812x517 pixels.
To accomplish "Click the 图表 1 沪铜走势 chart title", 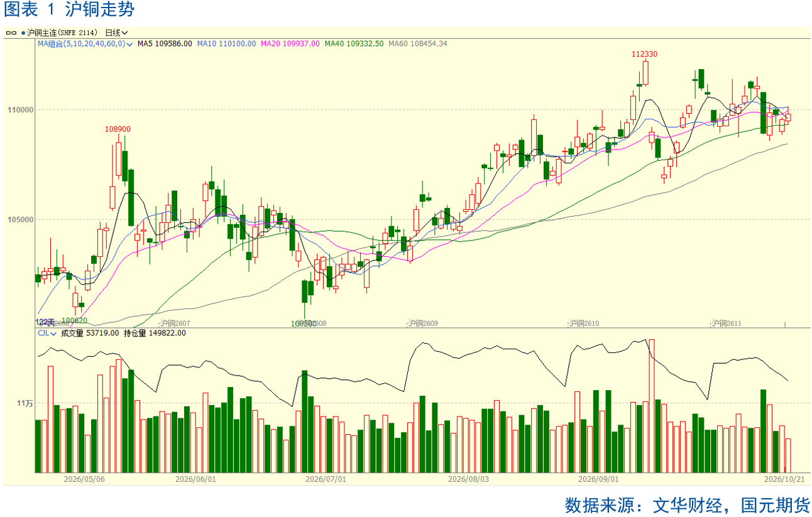I will pos(69,10).
